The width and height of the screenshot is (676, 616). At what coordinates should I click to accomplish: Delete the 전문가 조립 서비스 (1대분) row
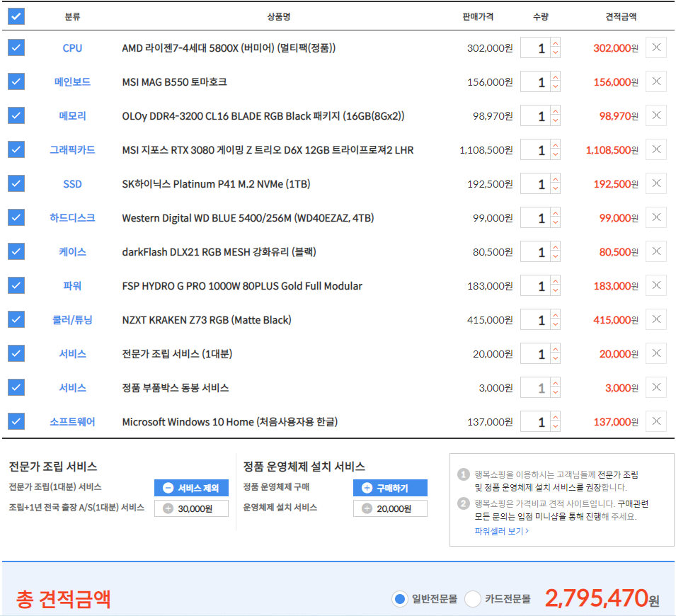tap(655, 354)
